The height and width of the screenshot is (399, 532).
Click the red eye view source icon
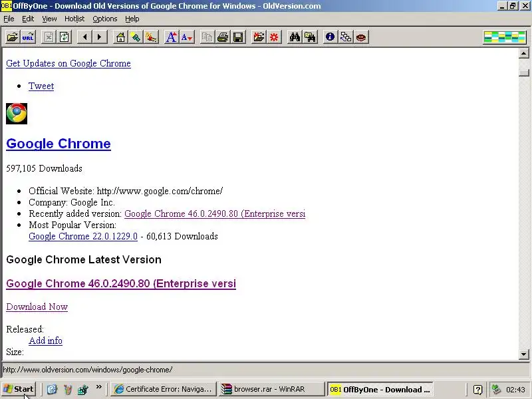point(361,37)
